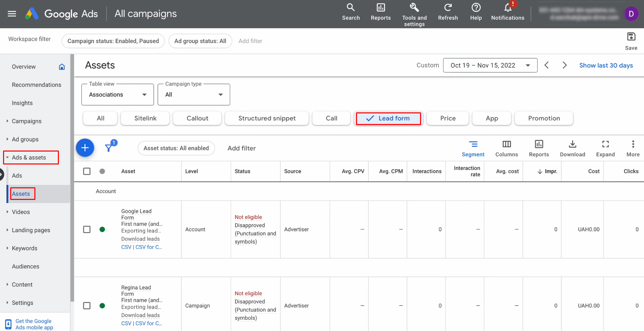Open the hamburger main menu
Screen dimensions: 644x331
coord(12,14)
